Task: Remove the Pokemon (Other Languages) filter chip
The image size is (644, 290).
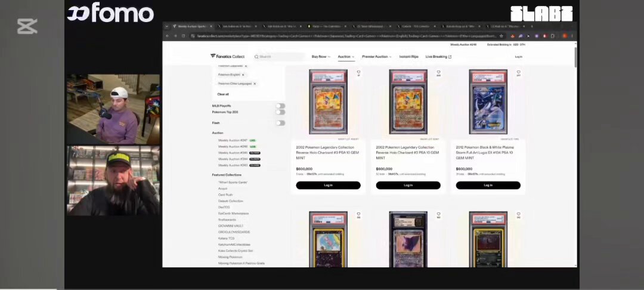Action: pyautogui.click(x=255, y=84)
